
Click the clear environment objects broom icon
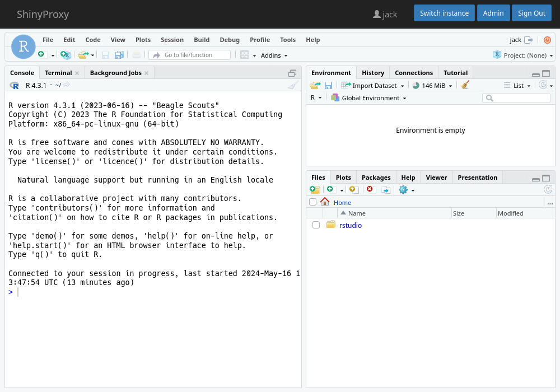(465, 85)
